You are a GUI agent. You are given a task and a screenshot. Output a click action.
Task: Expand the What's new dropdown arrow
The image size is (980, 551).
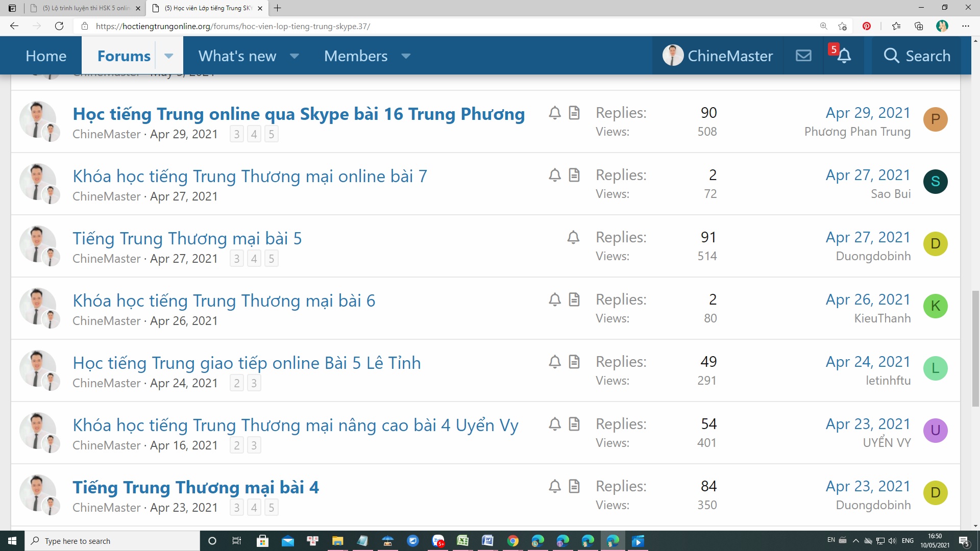click(295, 56)
